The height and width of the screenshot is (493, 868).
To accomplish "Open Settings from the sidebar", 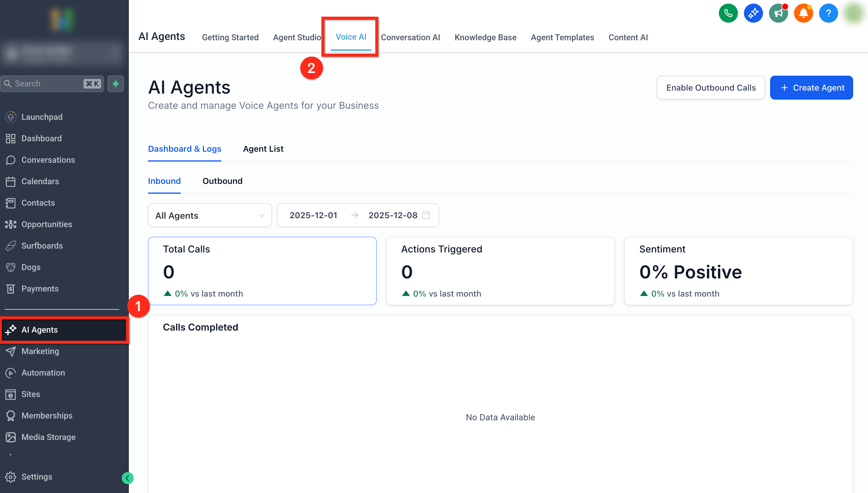I will (37, 477).
